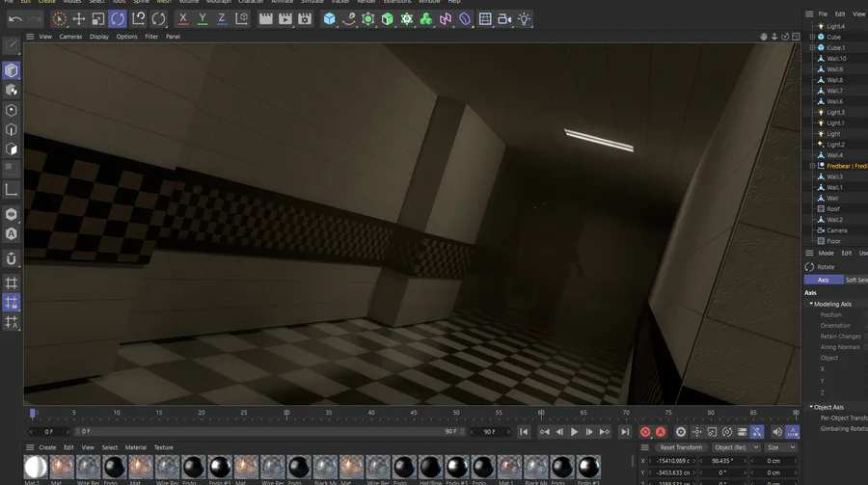The image size is (868, 485).
Task: Toggle the highlighted workplane grid icon
Action: click(11, 303)
